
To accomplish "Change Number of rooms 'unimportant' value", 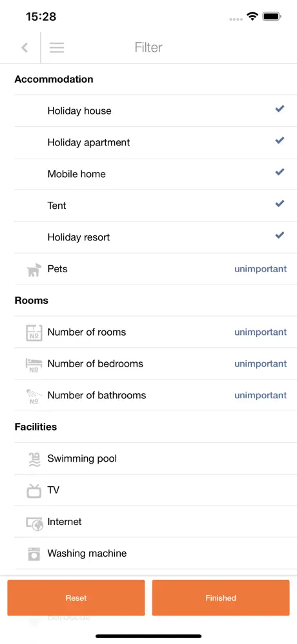I will 260,332.
